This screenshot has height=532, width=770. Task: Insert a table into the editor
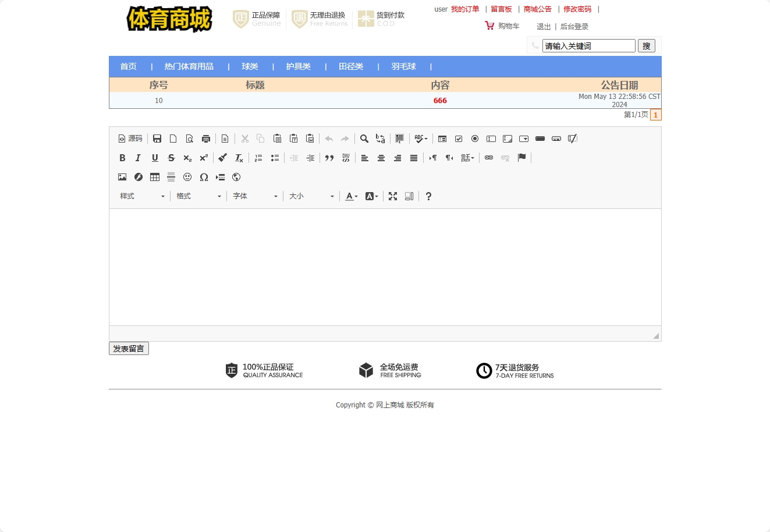154,177
